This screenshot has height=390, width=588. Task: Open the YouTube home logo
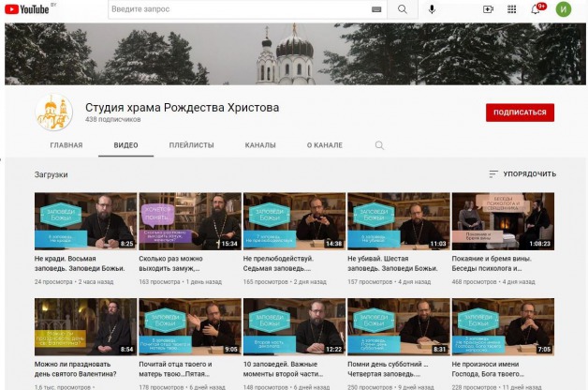(27, 9)
